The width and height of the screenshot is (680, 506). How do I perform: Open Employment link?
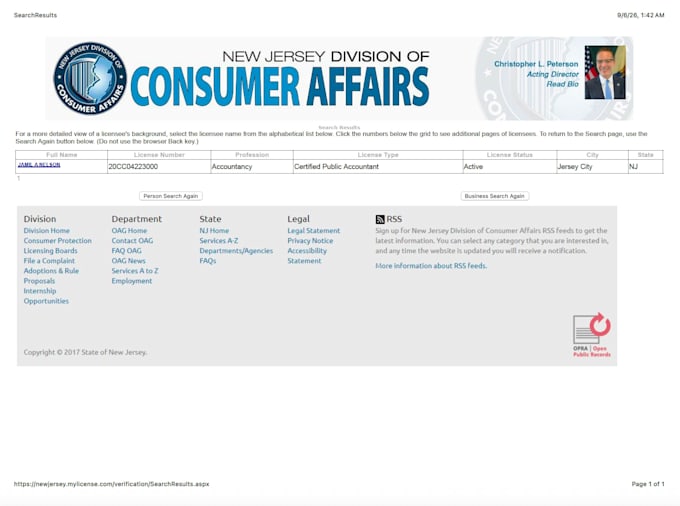pos(132,281)
